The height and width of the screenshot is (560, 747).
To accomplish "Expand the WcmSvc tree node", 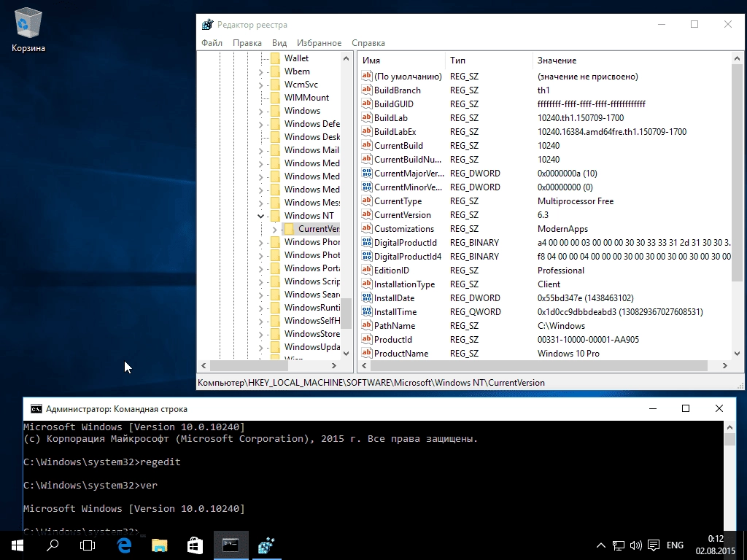I will click(x=260, y=85).
